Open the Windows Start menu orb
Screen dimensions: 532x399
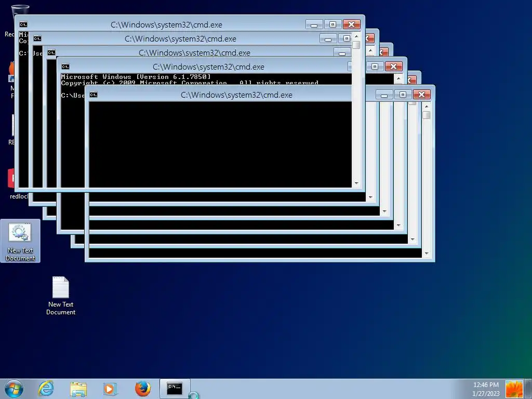tap(14, 389)
